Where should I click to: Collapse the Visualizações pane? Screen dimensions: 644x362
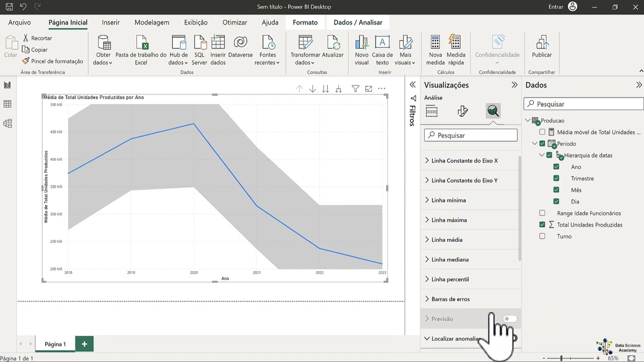point(514,85)
